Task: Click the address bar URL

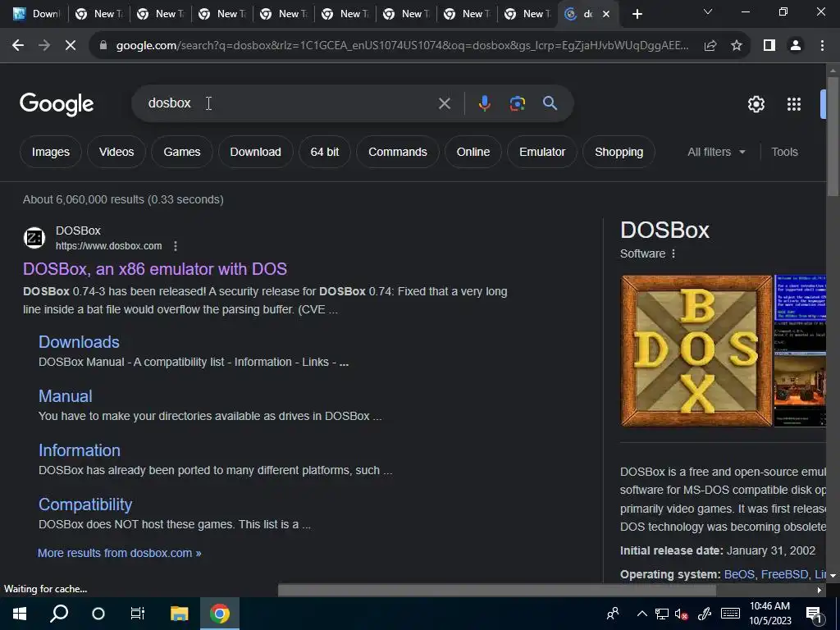Action: click(x=402, y=46)
